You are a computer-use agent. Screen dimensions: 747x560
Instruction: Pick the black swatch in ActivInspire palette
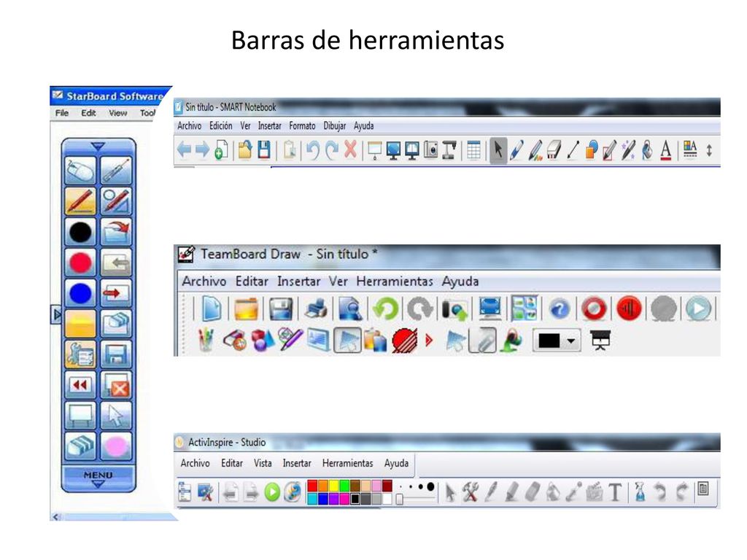[355, 499]
